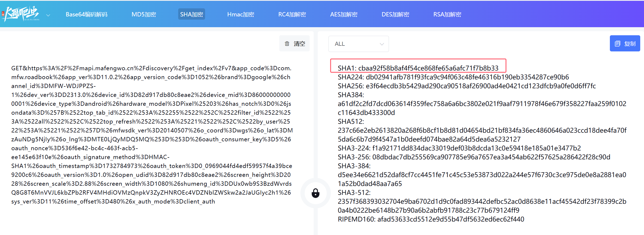
Task: Click the 复制 copy button
Action: click(x=625, y=44)
